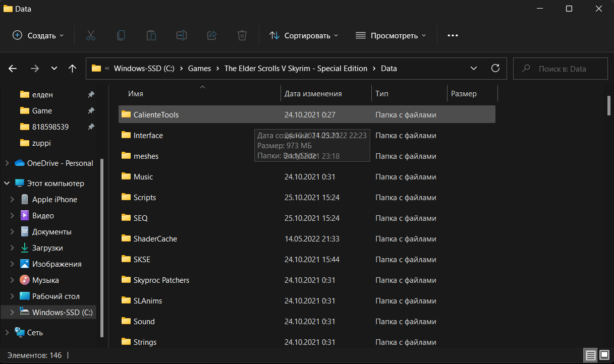Refresh the current folder view

click(x=495, y=68)
